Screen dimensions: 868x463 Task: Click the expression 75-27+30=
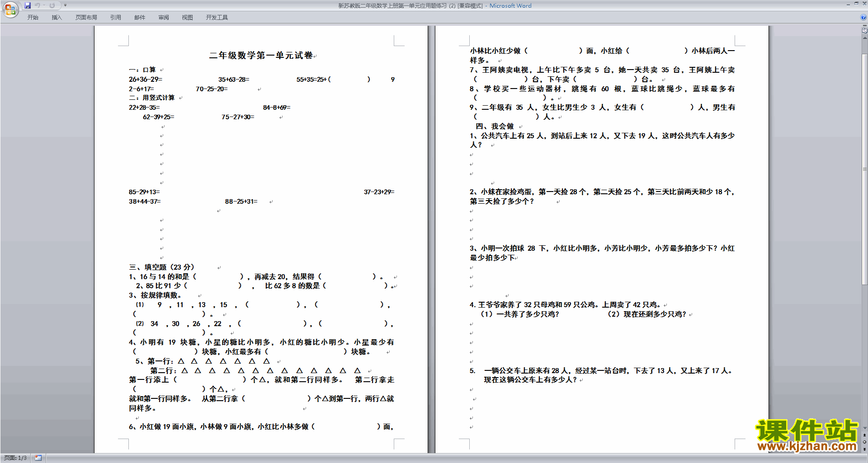[238, 117]
